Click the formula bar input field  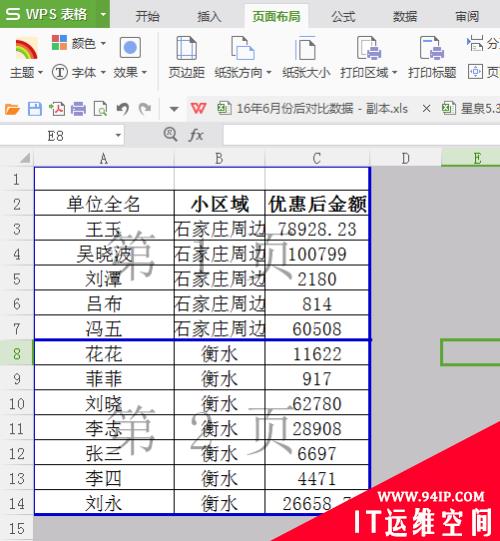coord(362,135)
